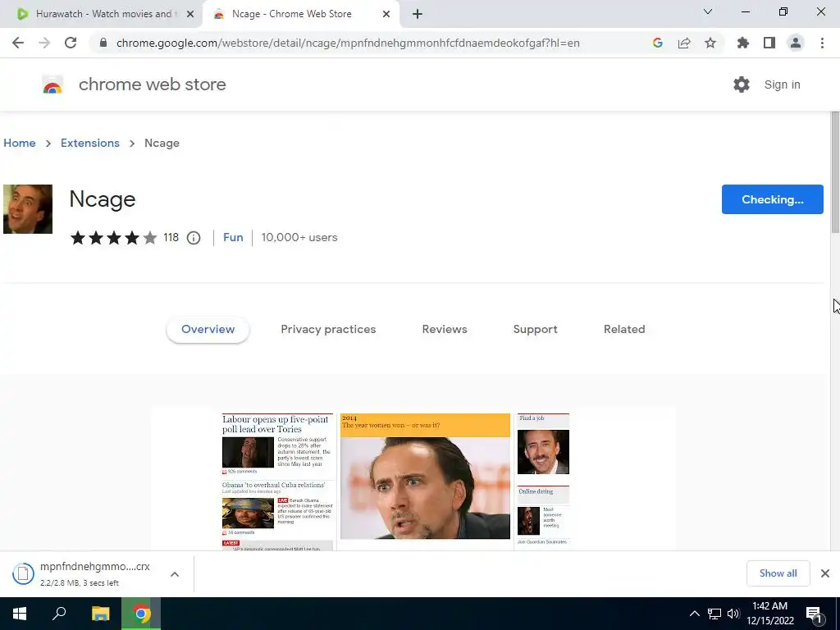Share this page via share icon

click(x=684, y=43)
